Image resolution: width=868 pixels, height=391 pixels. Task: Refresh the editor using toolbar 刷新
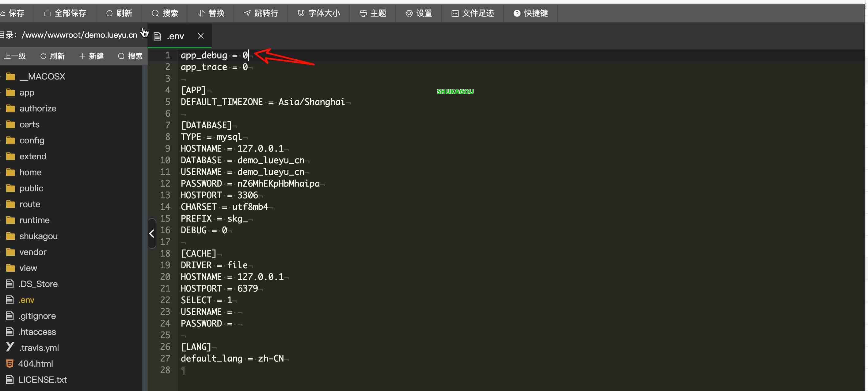click(x=119, y=13)
